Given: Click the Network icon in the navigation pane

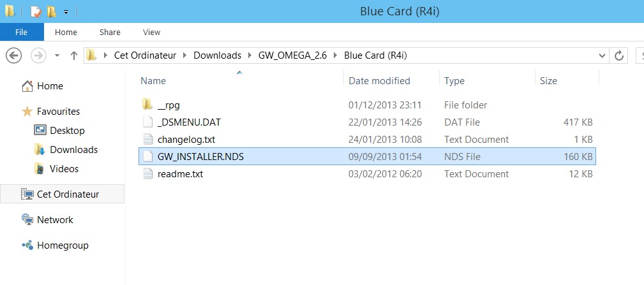Looking at the screenshot, I should tap(27, 219).
